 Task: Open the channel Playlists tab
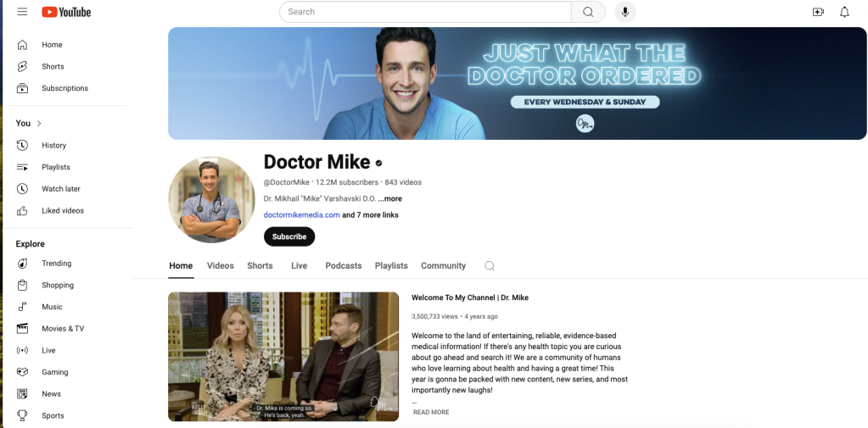click(391, 266)
